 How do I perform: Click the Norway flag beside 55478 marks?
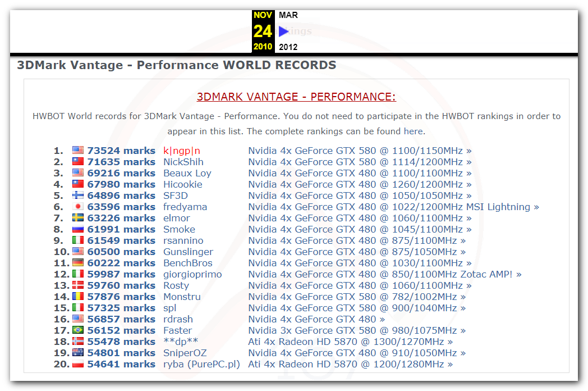coord(78,342)
